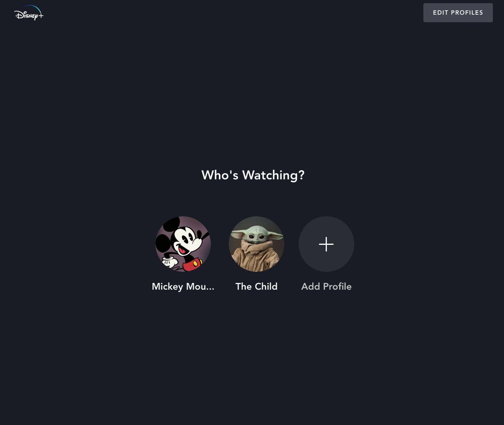Click the Disney+ logo
This screenshot has width=504, height=425.
[29, 13]
